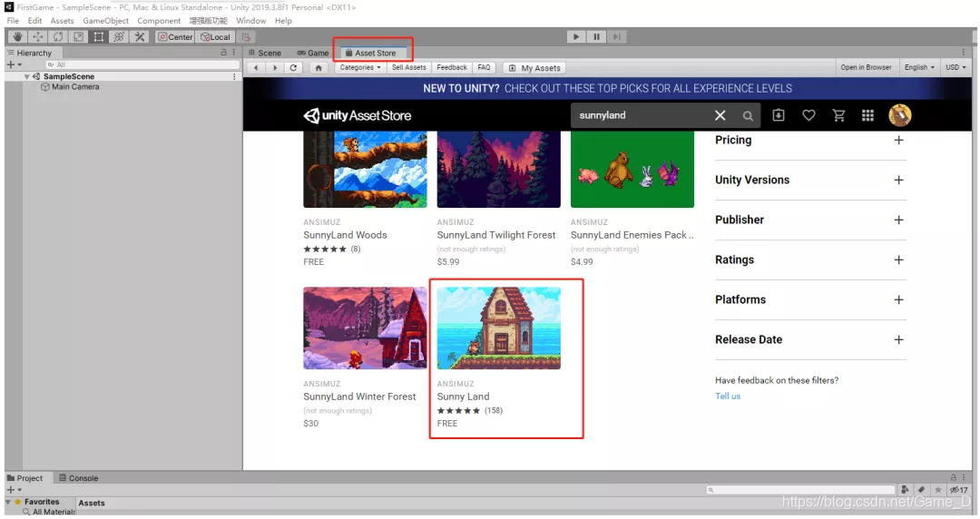Switch to the Console tab

click(79, 478)
